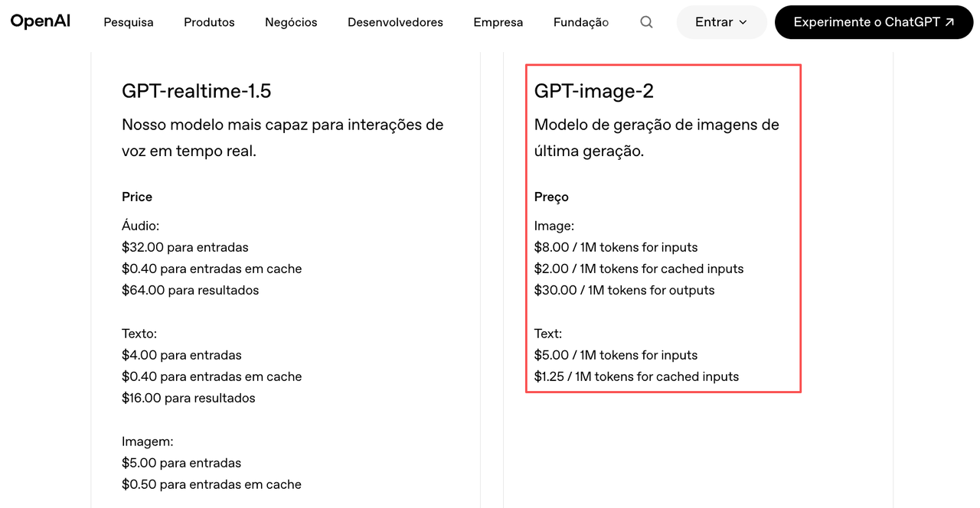Click $16.00 para resultados
This screenshot has width=980, height=508.
pyautogui.click(x=188, y=398)
